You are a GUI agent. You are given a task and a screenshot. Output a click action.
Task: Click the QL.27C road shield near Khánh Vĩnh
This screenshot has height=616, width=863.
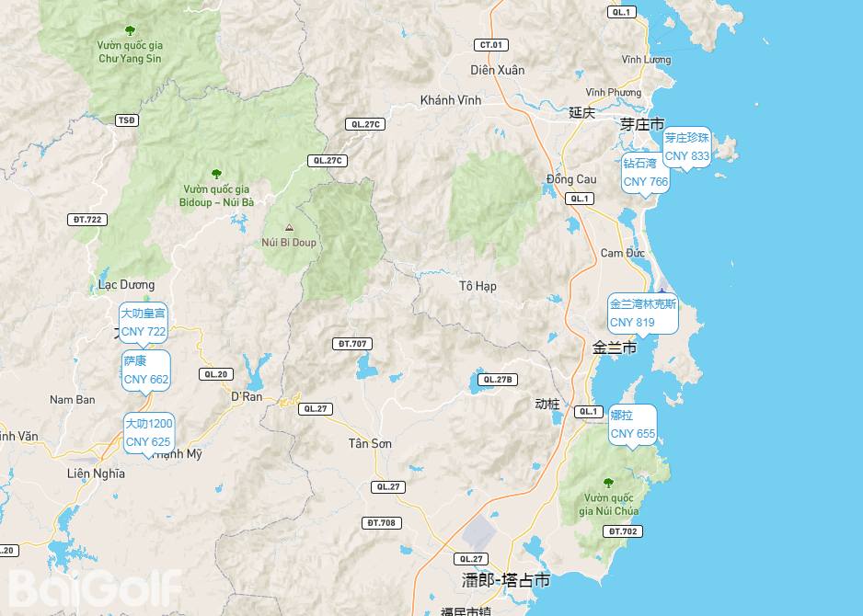click(x=365, y=124)
